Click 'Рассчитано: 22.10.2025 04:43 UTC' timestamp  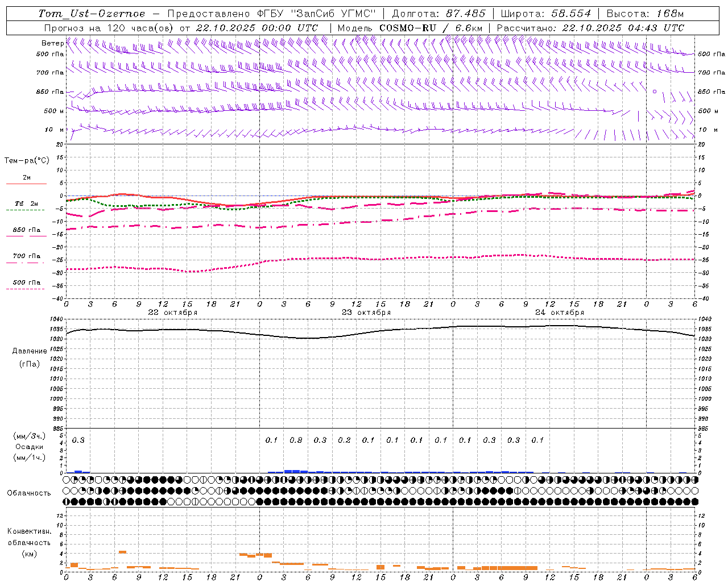(x=590, y=28)
